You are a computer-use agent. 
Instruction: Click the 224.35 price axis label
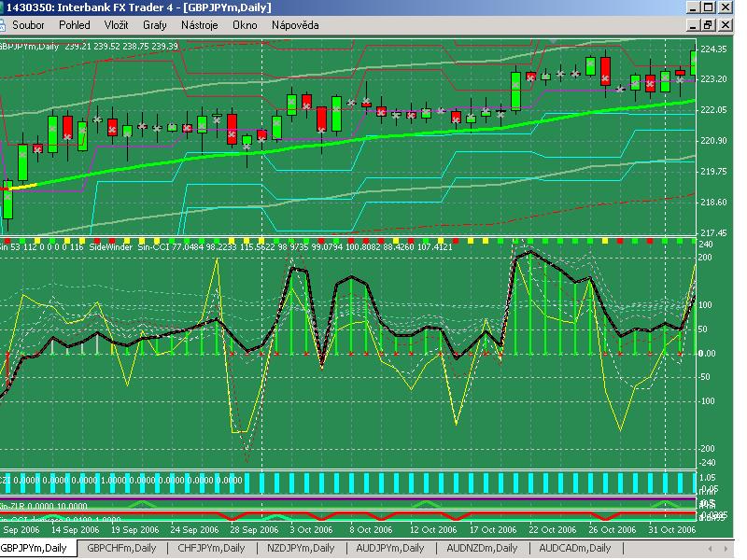coord(713,49)
